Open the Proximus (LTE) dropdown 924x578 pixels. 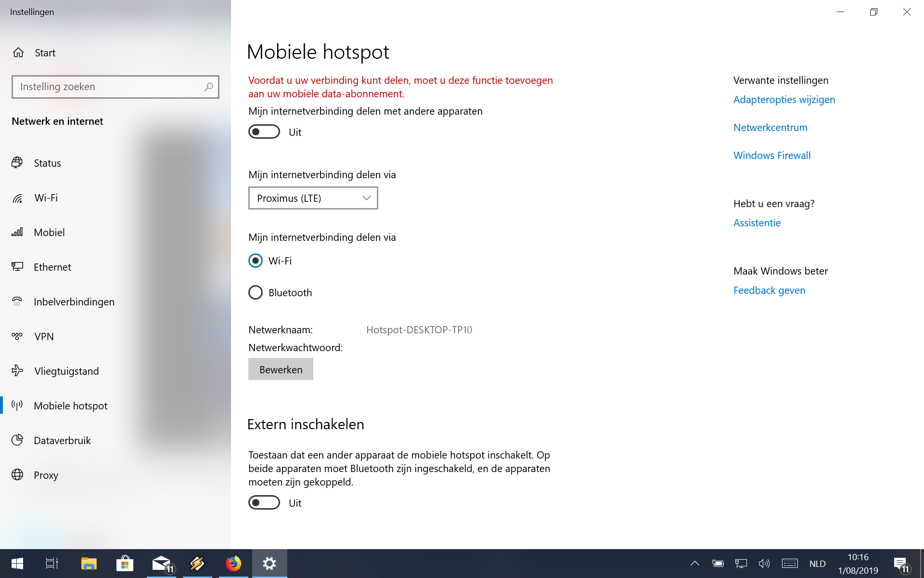[x=313, y=198]
